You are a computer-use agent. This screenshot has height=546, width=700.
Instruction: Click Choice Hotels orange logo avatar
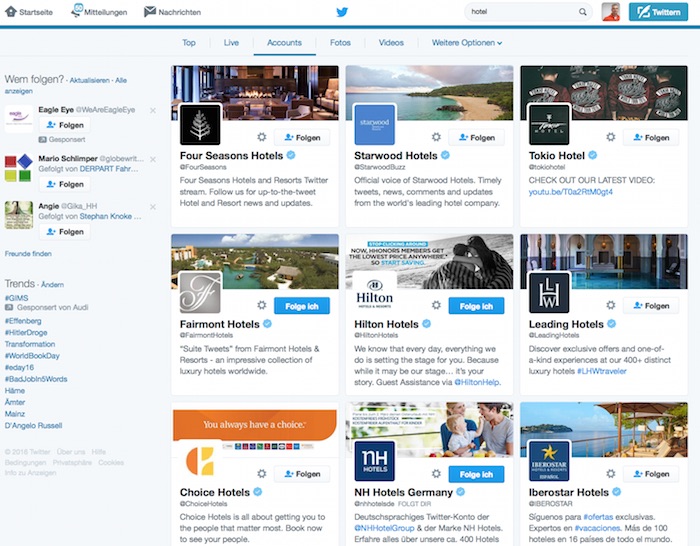pos(200,461)
